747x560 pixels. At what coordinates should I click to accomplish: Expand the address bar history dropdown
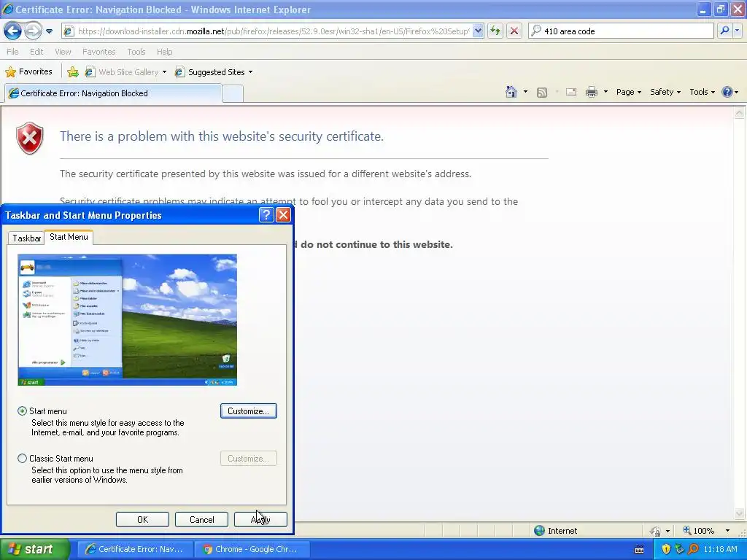tap(479, 31)
